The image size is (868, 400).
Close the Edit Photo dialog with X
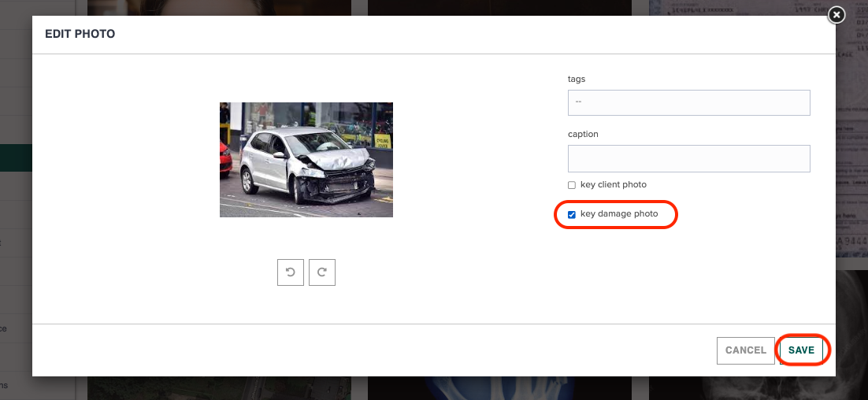[x=836, y=15]
